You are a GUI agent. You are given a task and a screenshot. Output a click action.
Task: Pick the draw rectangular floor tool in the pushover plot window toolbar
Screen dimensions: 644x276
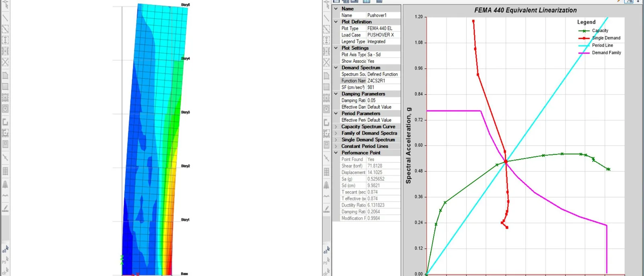(326, 87)
